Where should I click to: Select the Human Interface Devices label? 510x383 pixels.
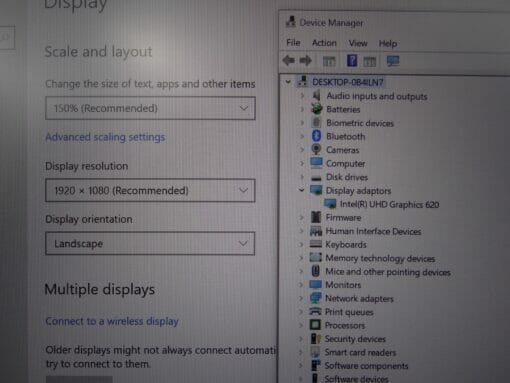click(373, 231)
